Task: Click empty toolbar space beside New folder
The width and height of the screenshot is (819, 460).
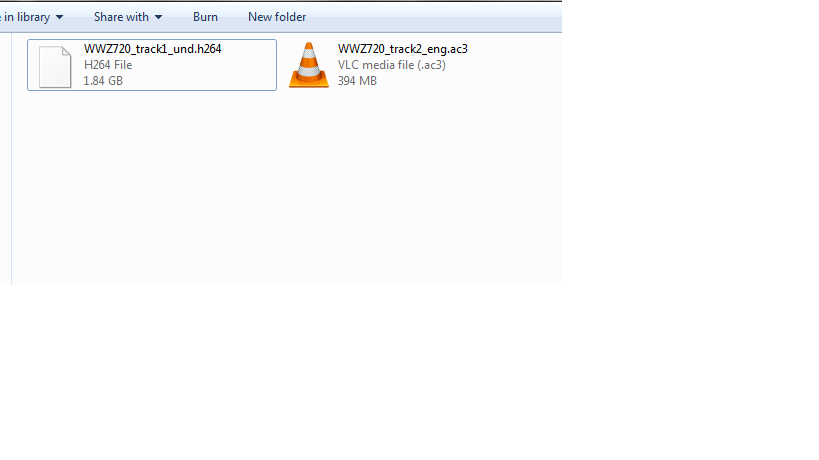Action: (x=434, y=17)
